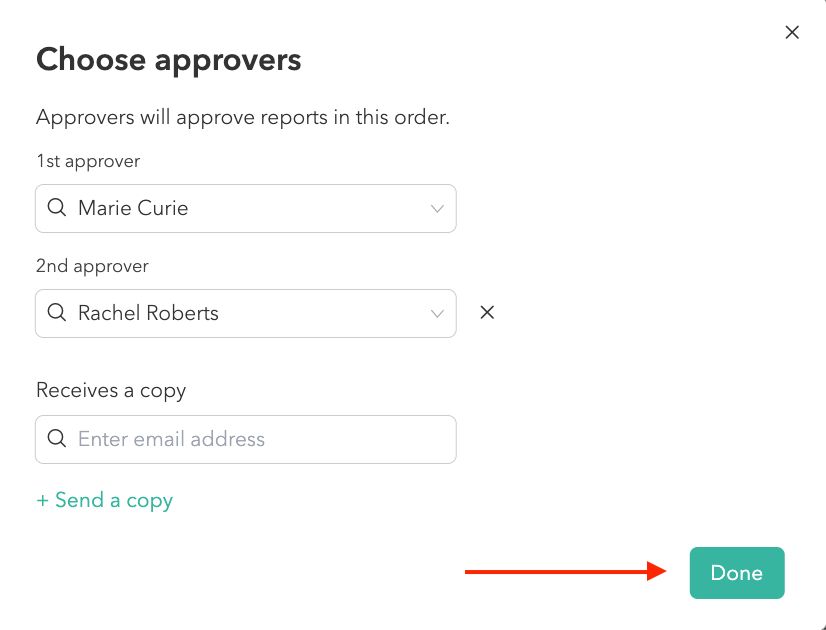The width and height of the screenshot is (826, 630).
Task: Close the Choose approvers dialog
Action: (x=792, y=32)
